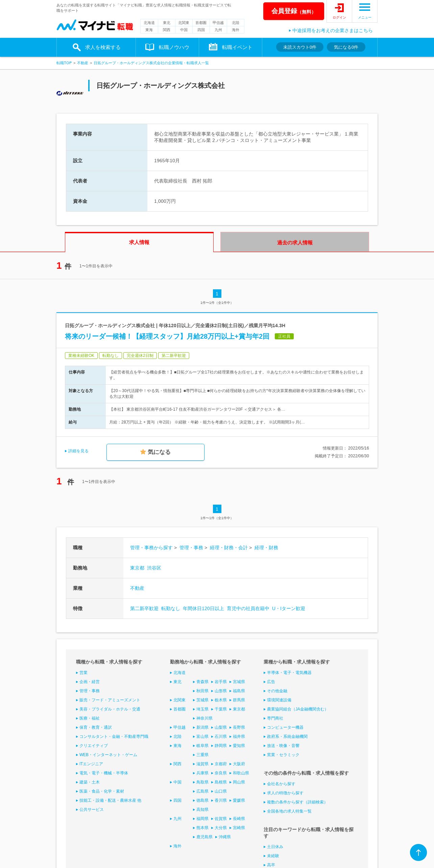Click page number 1 below the job card
The image size is (434, 868).
(x=217, y=509)
